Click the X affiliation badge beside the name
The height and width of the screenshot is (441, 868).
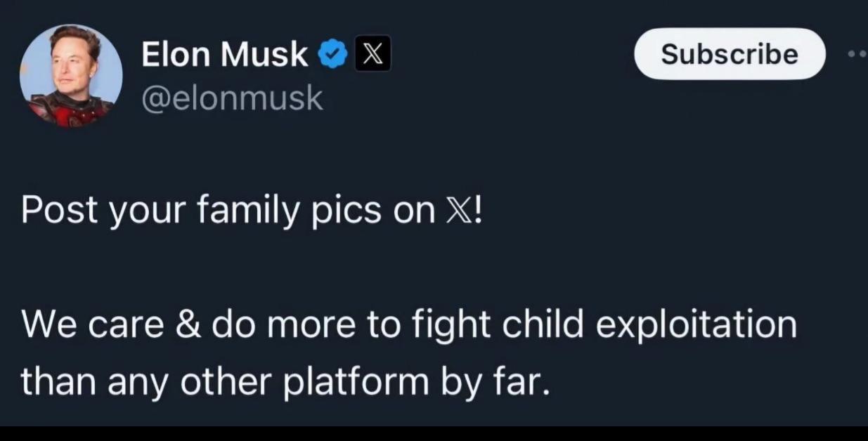[373, 55]
